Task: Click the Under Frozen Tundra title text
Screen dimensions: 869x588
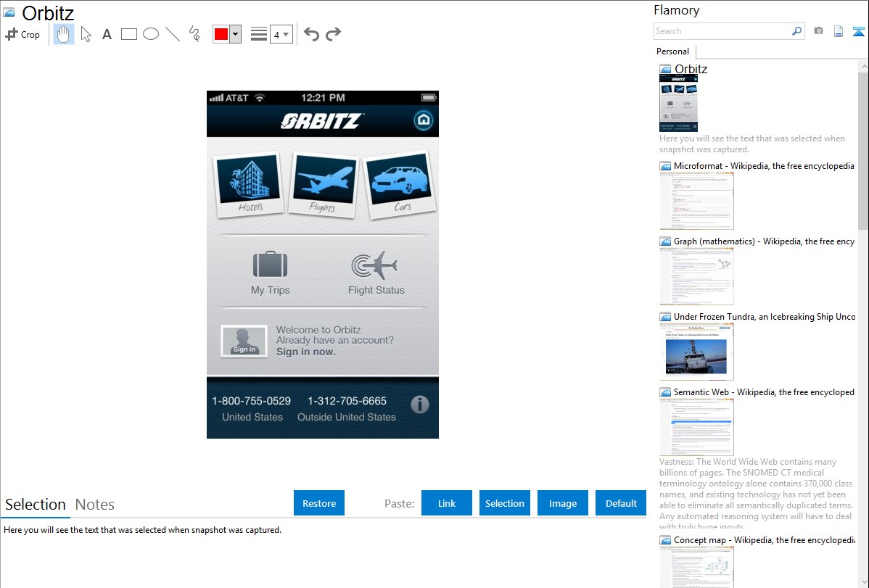Action: [x=765, y=316]
